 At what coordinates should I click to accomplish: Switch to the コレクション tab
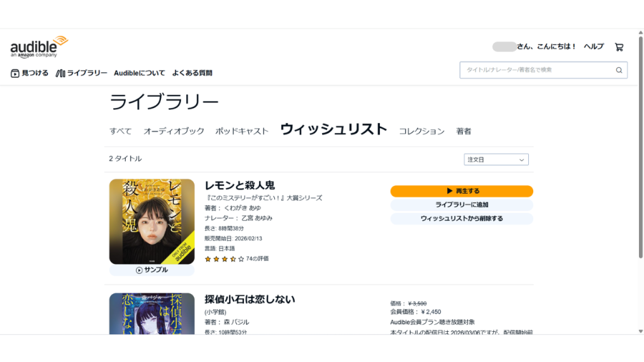coord(422,131)
